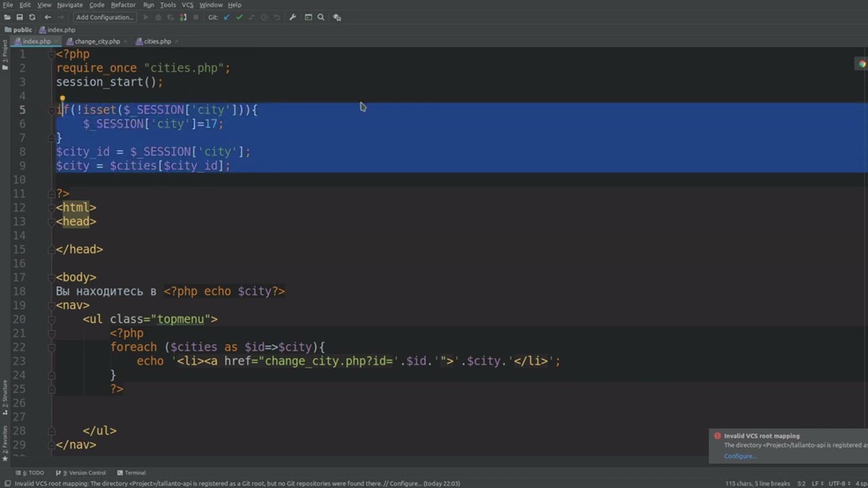Click the Git compare branches icon
Screen dimensions: 868x488
(x=252, y=17)
